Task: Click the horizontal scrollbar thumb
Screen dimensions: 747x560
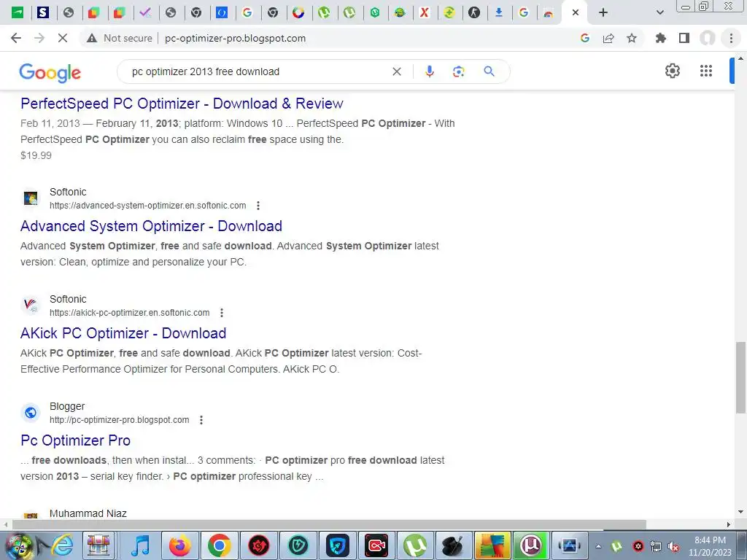Action: click(x=329, y=525)
